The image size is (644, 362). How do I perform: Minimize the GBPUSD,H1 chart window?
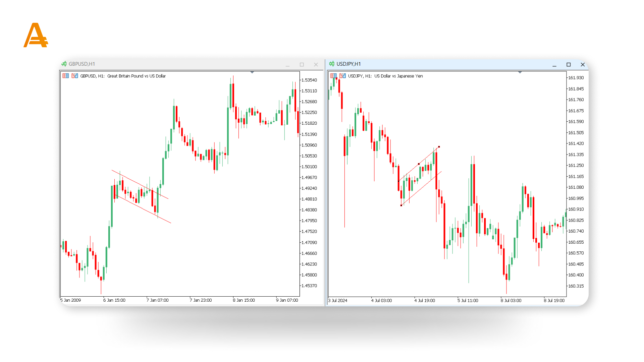point(287,65)
